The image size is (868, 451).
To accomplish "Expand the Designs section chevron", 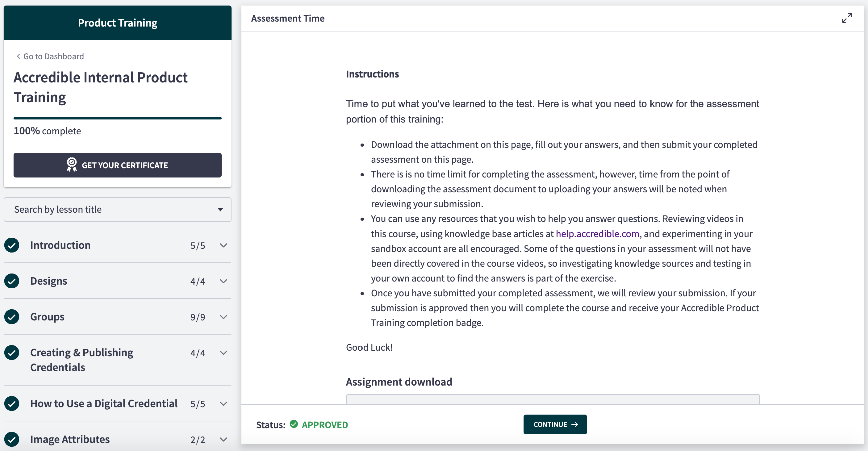I will click(x=223, y=281).
